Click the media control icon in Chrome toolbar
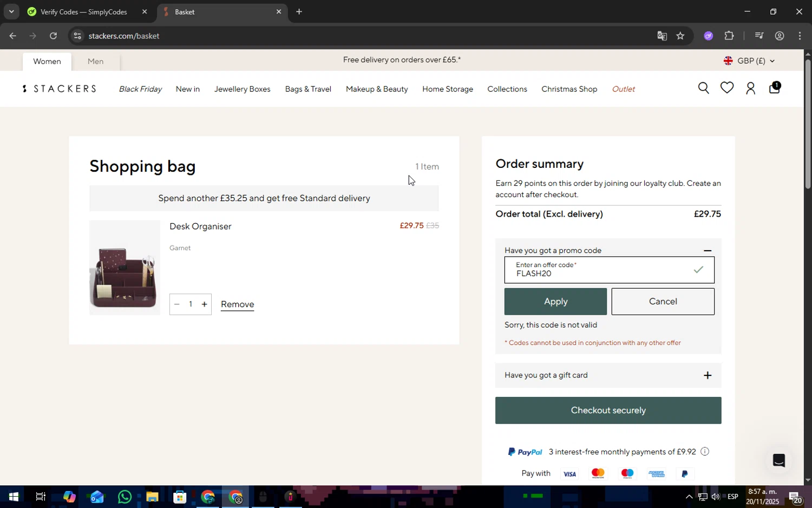Screen dimensions: 812x508 tap(759, 36)
